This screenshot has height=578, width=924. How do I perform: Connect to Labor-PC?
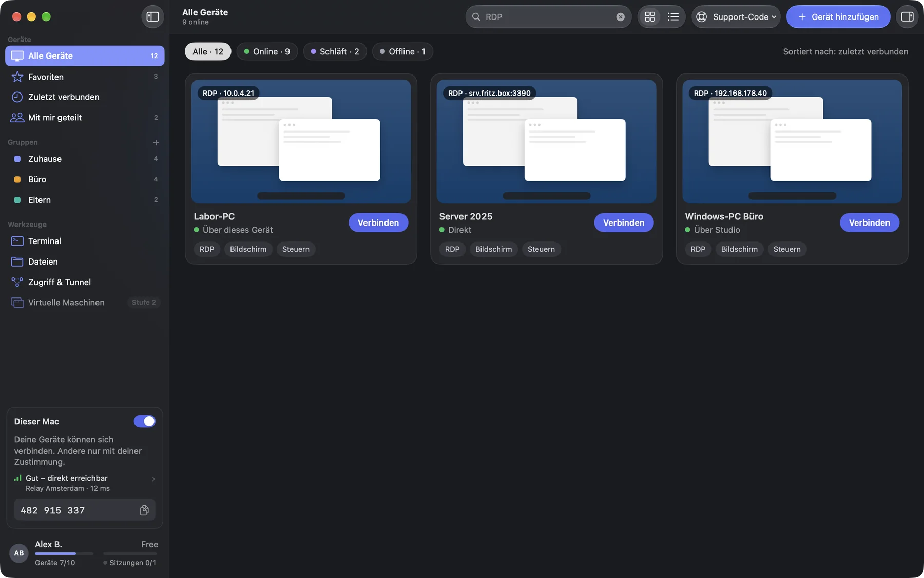click(378, 222)
